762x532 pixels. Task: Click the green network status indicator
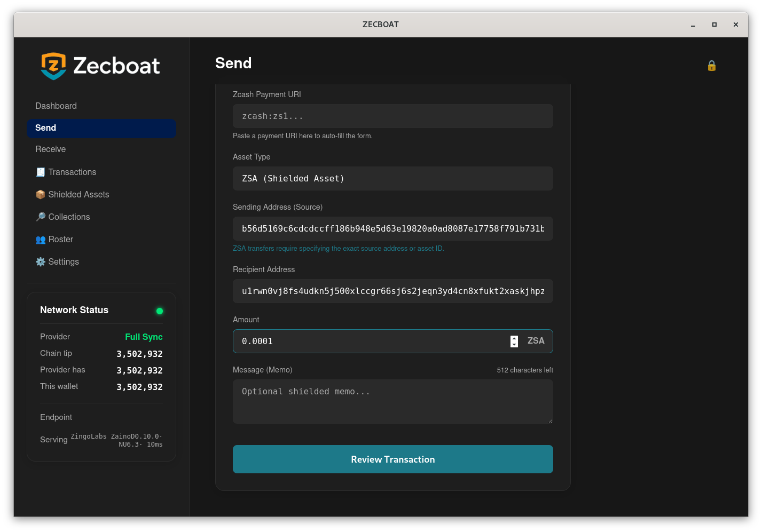(159, 311)
